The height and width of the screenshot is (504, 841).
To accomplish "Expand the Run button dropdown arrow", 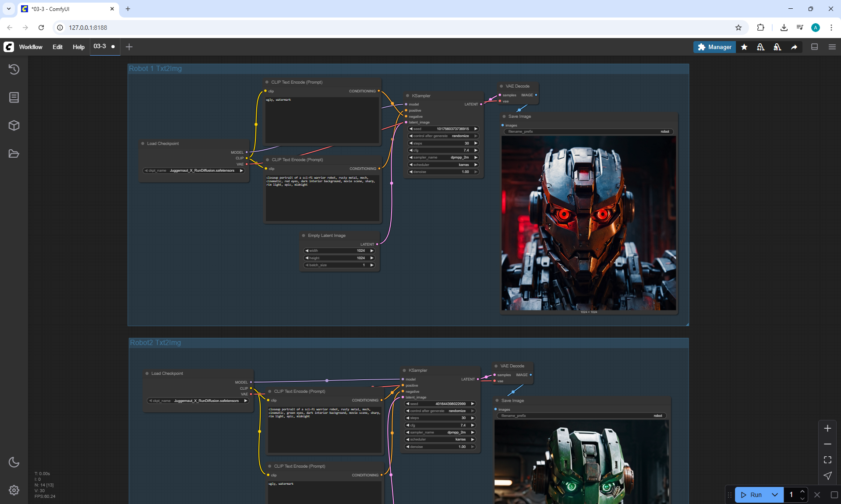I will click(775, 495).
